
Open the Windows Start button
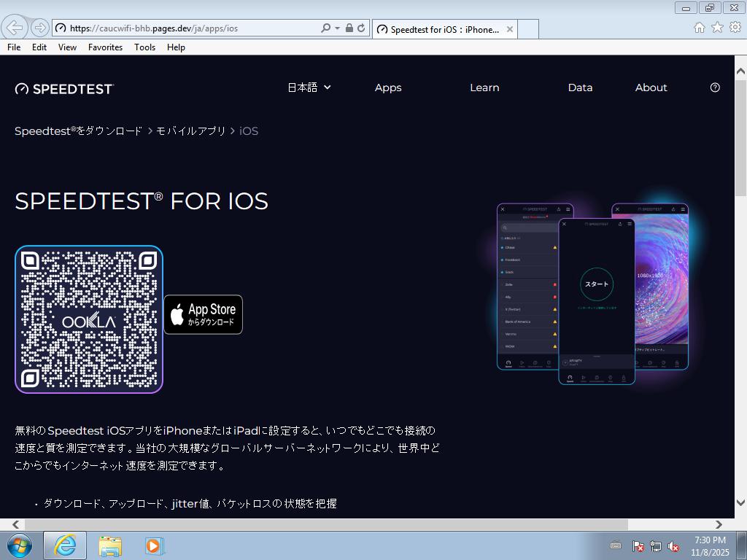[x=20, y=545]
